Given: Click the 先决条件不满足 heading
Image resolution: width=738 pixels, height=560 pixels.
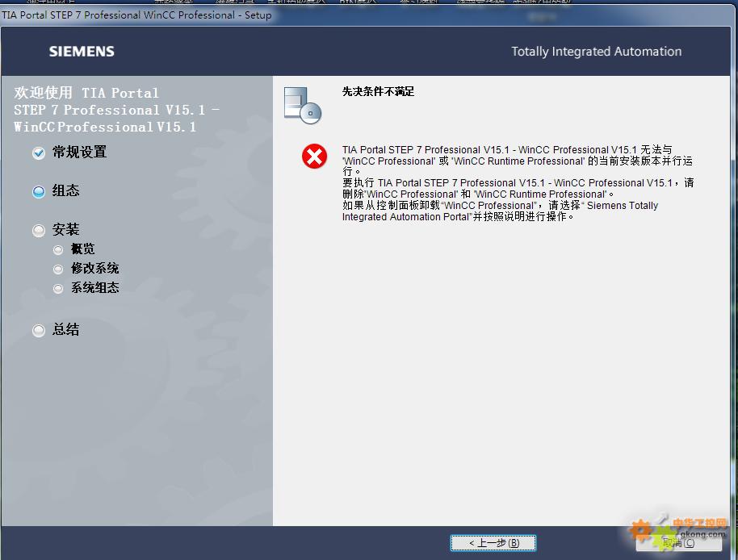Looking at the screenshot, I should pos(378,92).
